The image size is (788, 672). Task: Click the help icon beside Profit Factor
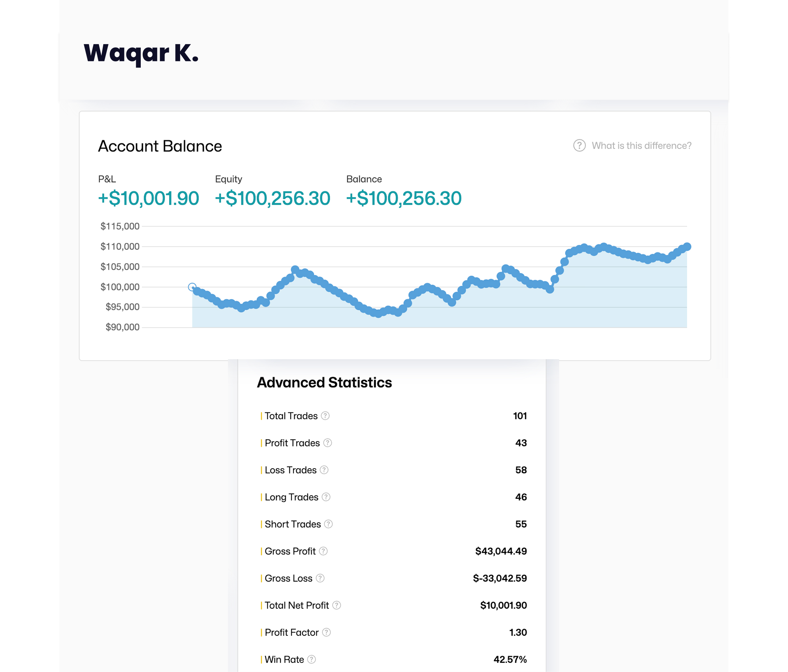[326, 632]
